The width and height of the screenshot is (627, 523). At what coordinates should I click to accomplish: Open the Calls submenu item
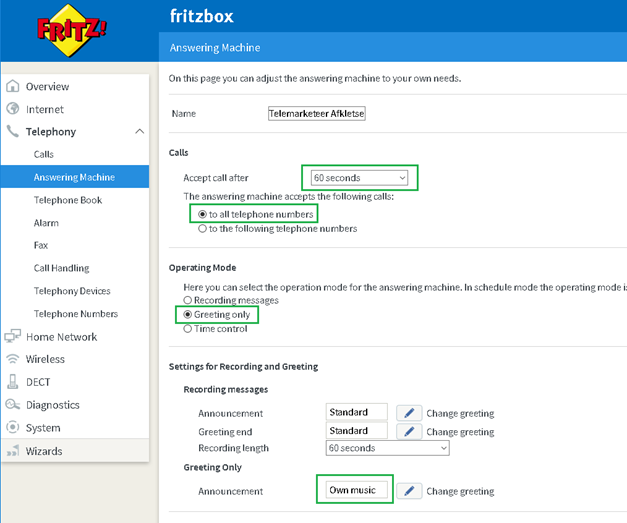click(x=44, y=154)
